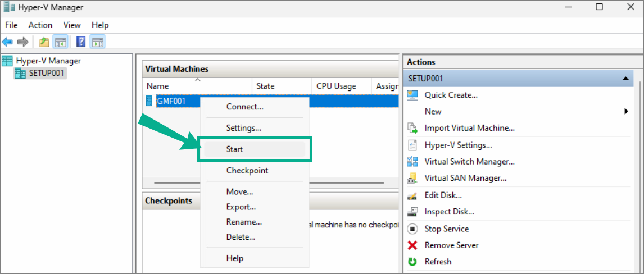Click the Back arrow toolbar icon
The height and width of the screenshot is (274, 644).
(x=7, y=42)
